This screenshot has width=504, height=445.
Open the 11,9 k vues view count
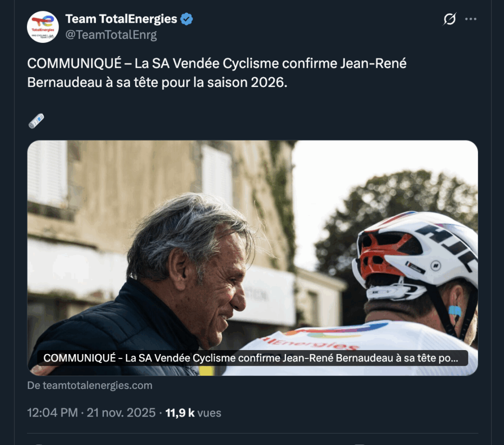(x=193, y=413)
